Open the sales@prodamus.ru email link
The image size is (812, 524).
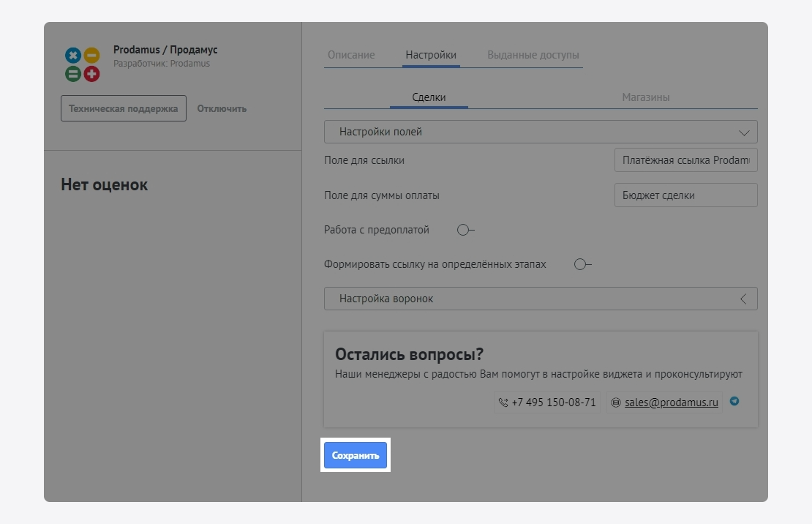[671, 403]
